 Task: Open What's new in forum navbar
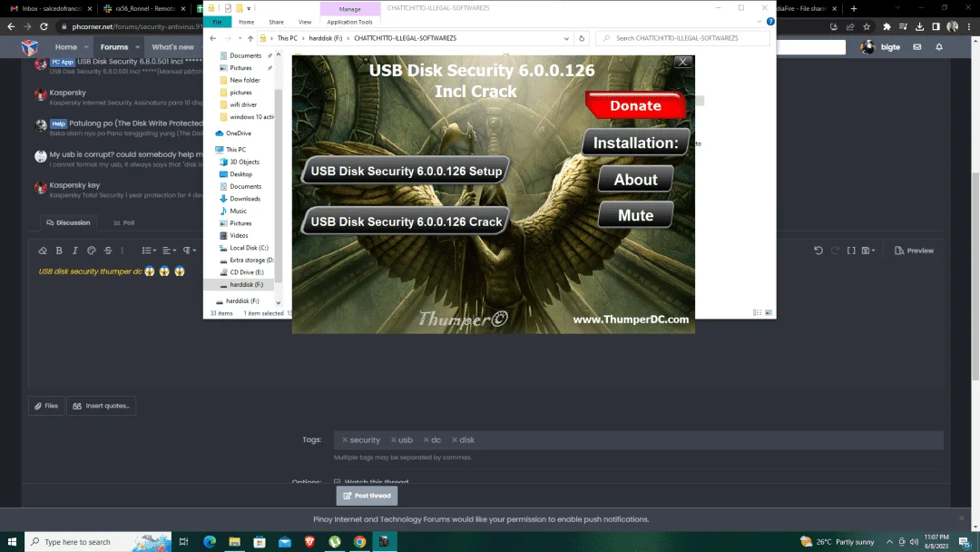point(172,47)
